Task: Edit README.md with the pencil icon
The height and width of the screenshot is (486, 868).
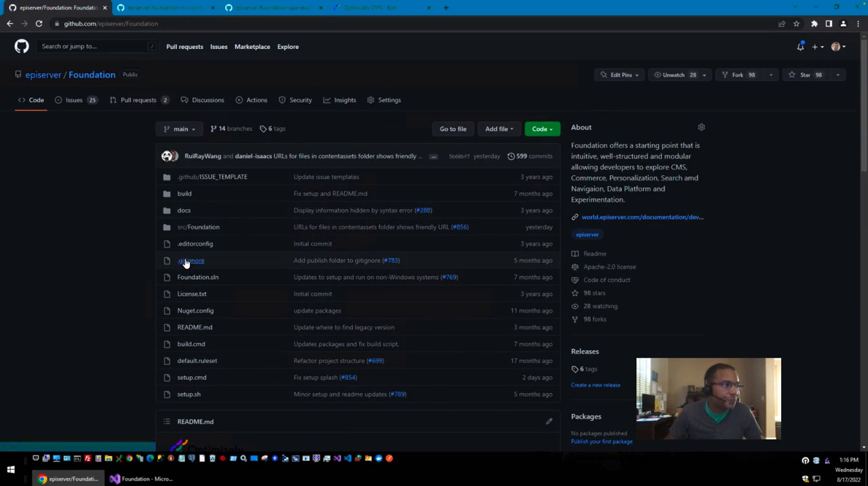Action: (x=549, y=422)
